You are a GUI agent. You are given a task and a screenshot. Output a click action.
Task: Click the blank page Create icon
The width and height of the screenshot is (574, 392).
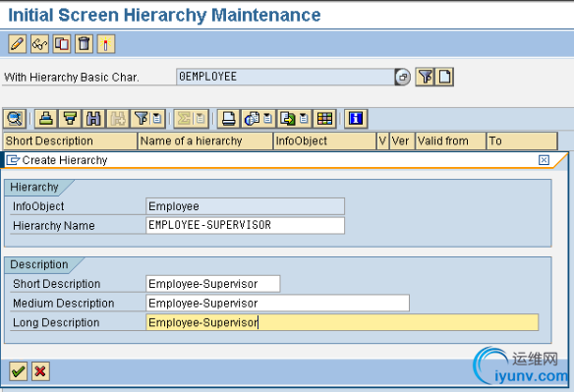444,77
